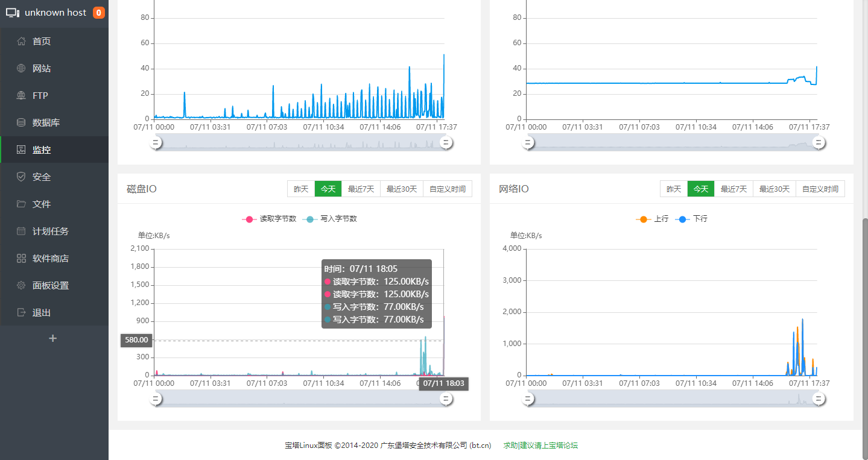Choose 自定义时间 in the 磁盘IO panel

coord(448,189)
